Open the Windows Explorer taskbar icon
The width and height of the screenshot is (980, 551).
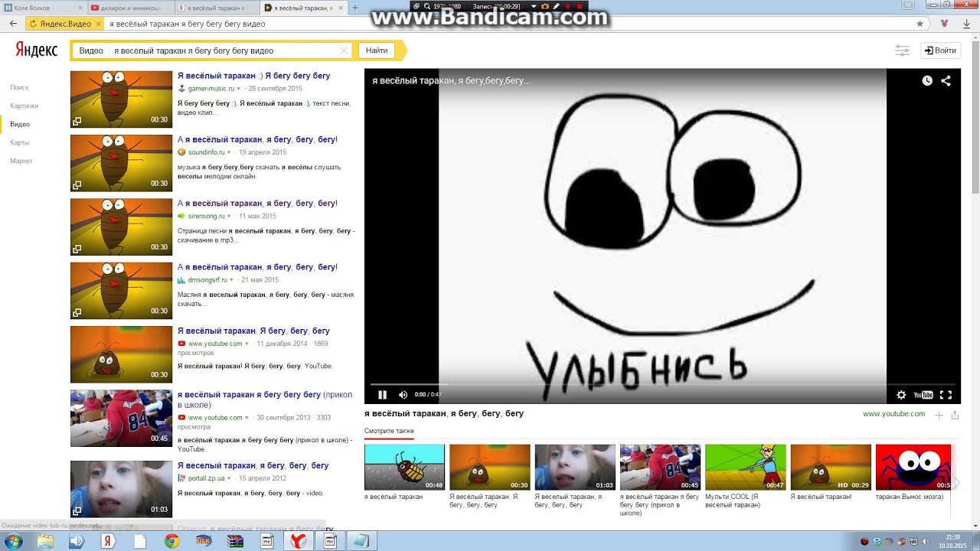(x=46, y=541)
